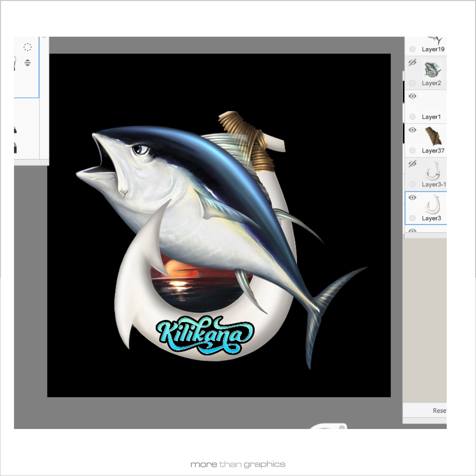This screenshot has height=476, width=476.
Task: Select the radio circle beside Layer19
Action: (x=413, y=49)
